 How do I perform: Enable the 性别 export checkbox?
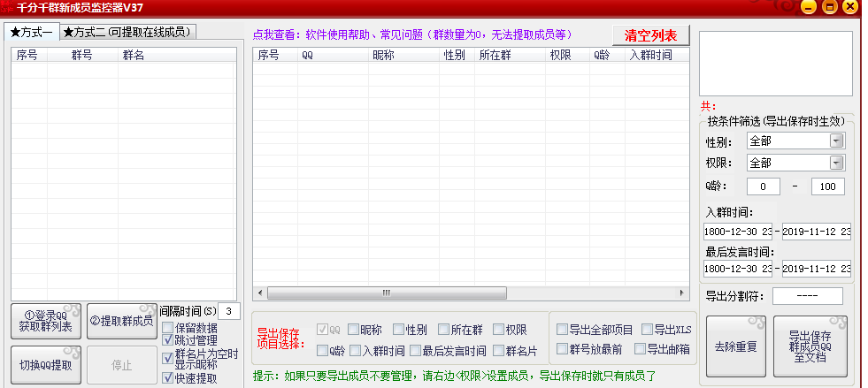click(x=398, y=330)
